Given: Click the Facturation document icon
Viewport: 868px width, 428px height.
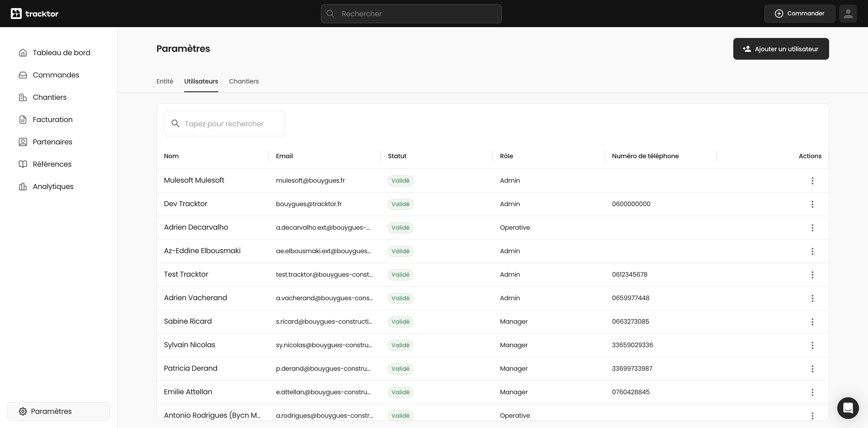Looking at the screenshot, I should (x=23, y=120).
